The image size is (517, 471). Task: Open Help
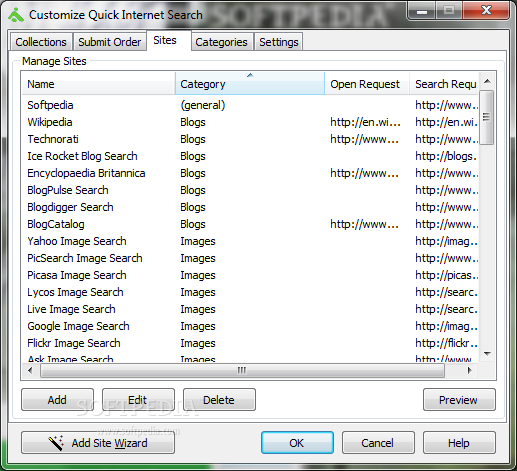[459, 443]
